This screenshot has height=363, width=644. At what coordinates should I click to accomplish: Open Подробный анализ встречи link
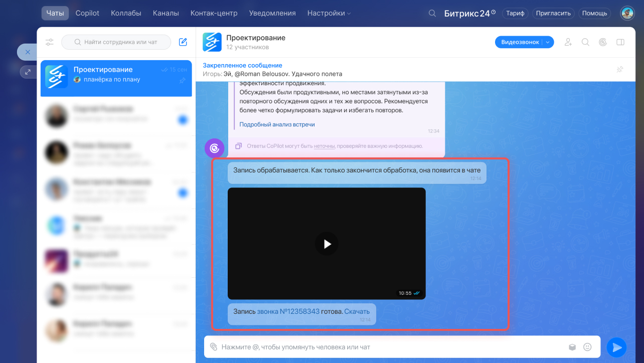(277, 124)
